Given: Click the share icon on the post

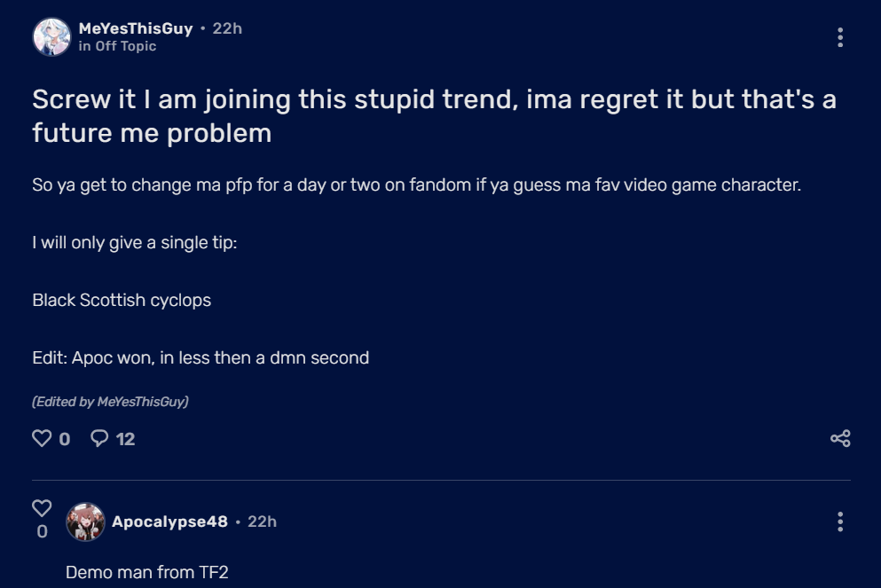Looking at the screenshot, I should click(x=839, y=438).
